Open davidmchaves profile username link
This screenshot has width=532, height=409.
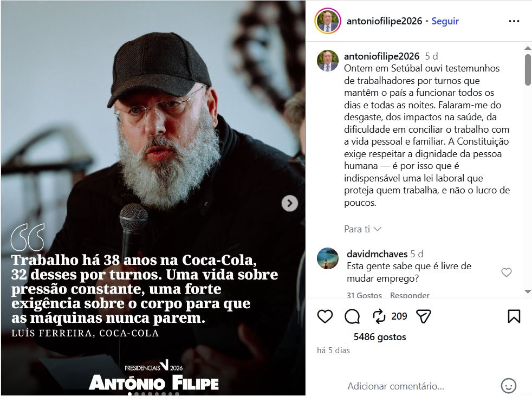(x=377, y=254)
